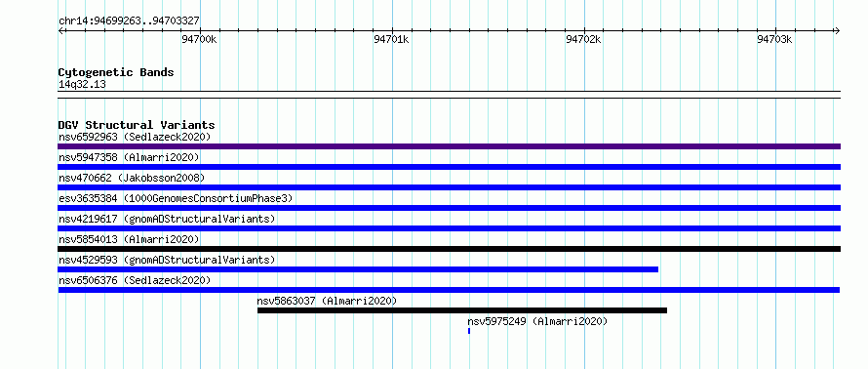Open nsv4529593 (gnomADStructuralVariants) label
Screen dimensions: 868x369
point(167,260)
